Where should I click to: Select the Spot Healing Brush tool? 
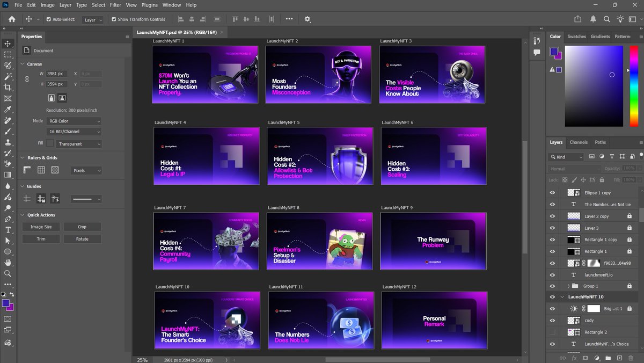point(8,121)
